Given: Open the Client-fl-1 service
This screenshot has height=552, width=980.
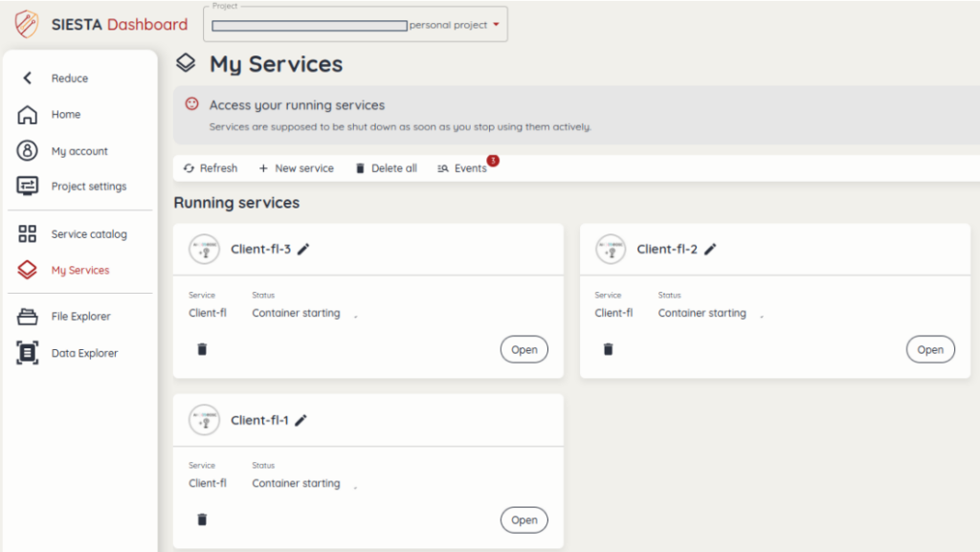Looking at the screenshot, I should [x=523, y=519].
